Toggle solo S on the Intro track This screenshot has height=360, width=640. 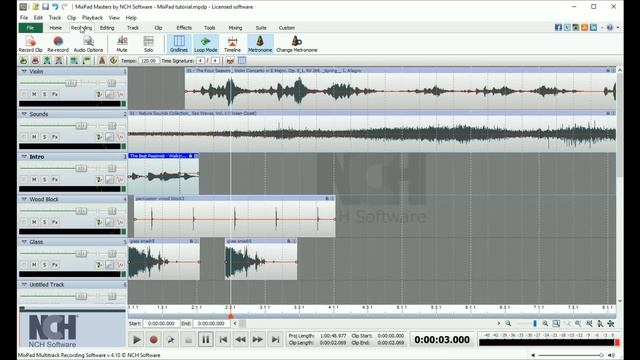[44, 180]
